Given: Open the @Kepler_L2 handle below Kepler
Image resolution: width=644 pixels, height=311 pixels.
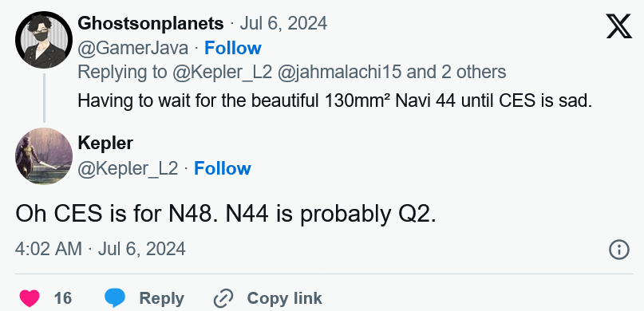Looking at the screenshot, I should [128, 168].
